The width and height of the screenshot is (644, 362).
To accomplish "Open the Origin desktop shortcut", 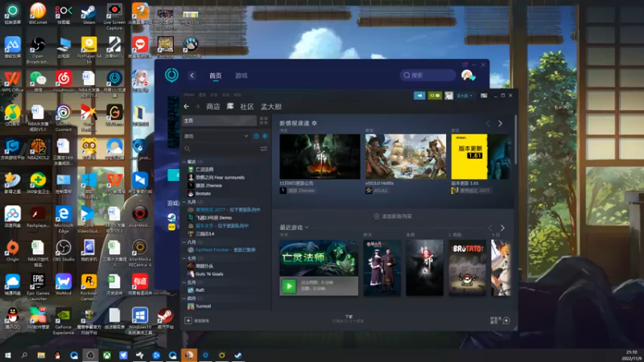I will pos(12,251).
